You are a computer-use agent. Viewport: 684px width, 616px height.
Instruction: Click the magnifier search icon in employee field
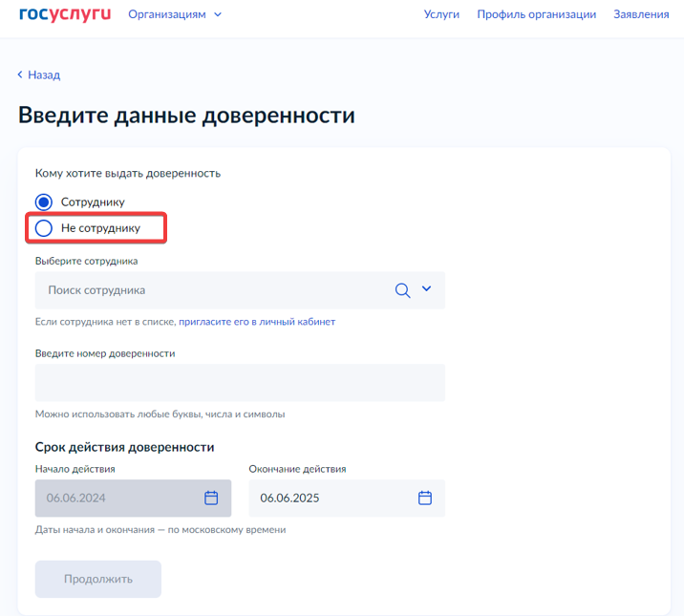coord(402,290)
